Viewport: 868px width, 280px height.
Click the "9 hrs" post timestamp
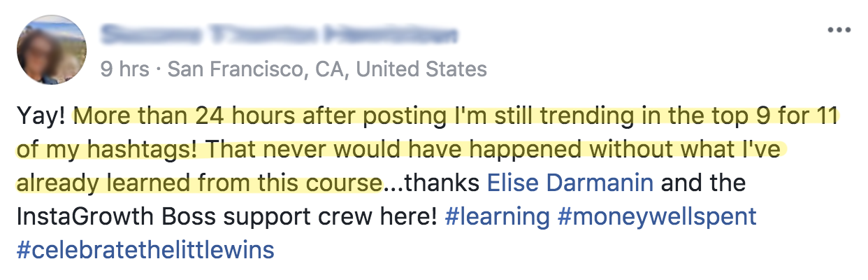coord(124,69)
